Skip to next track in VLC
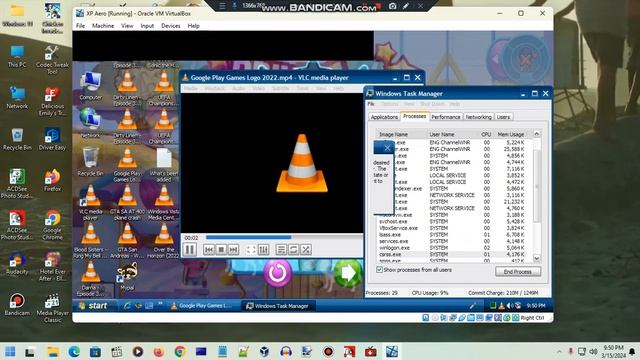The image size is (640, 360). [x=233, y=250]
